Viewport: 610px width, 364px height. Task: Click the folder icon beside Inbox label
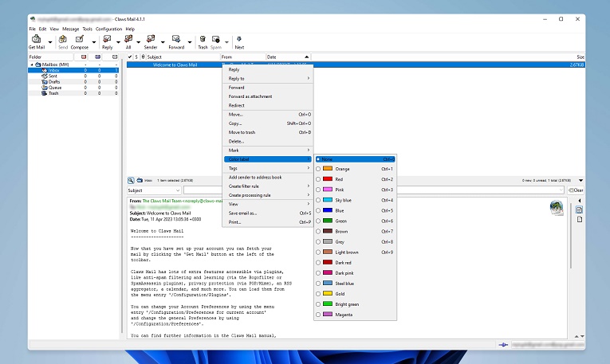coord(140,180)
